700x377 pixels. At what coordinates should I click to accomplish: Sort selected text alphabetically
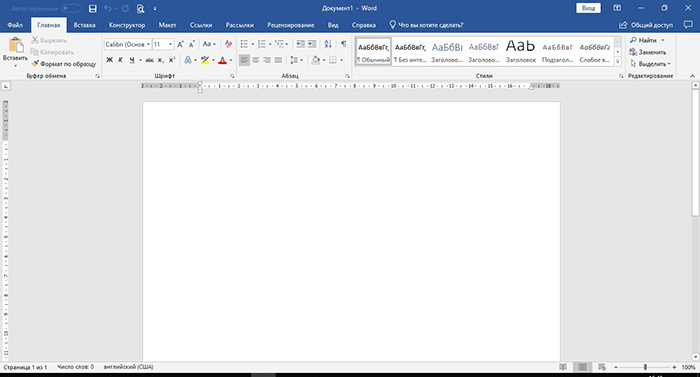[x=328, y=44]
